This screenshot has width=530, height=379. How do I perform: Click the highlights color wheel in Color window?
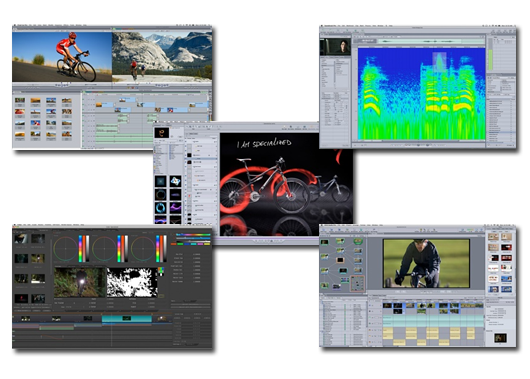[142, 248]
